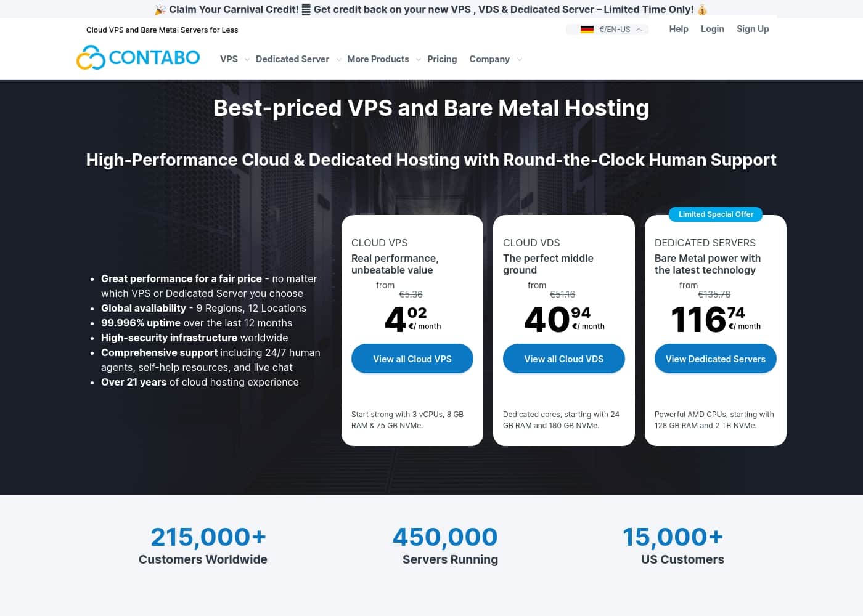This screenshot has width=863, height=616.
Task: Click the Sign Up link
Action: click(x=753, y=29)
